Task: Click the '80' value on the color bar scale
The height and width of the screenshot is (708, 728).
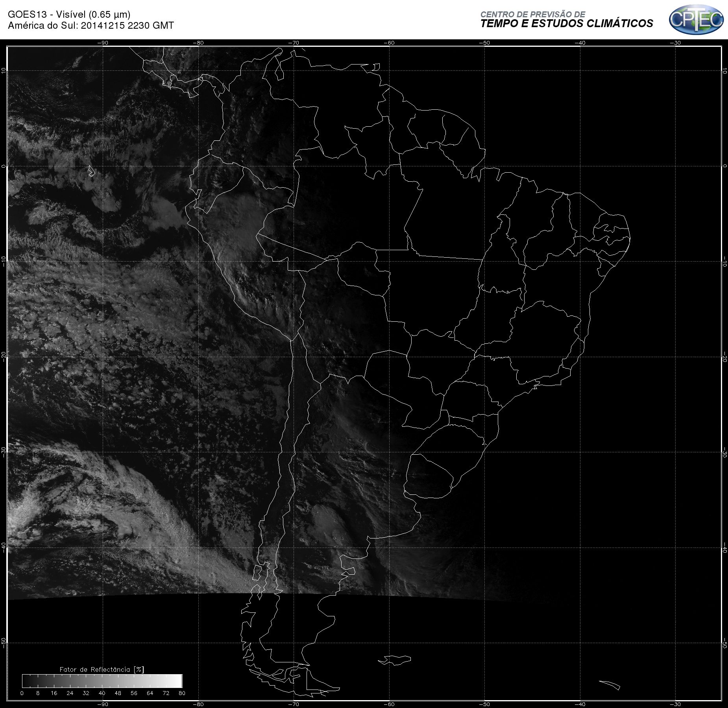Action: point(182,693)
